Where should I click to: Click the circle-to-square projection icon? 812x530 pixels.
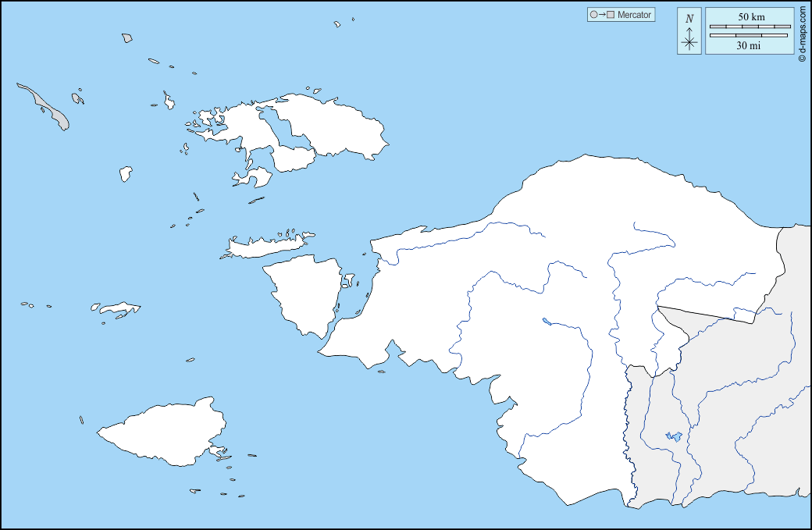602,15
